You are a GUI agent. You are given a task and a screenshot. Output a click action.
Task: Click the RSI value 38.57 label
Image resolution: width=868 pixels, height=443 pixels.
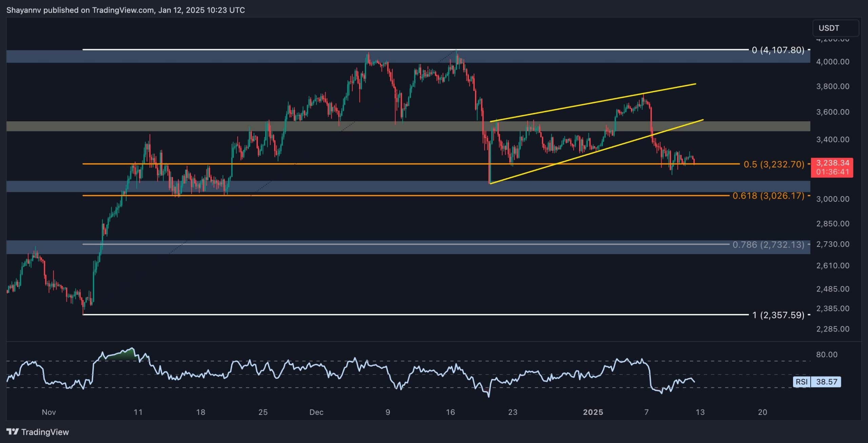[826, 382]
